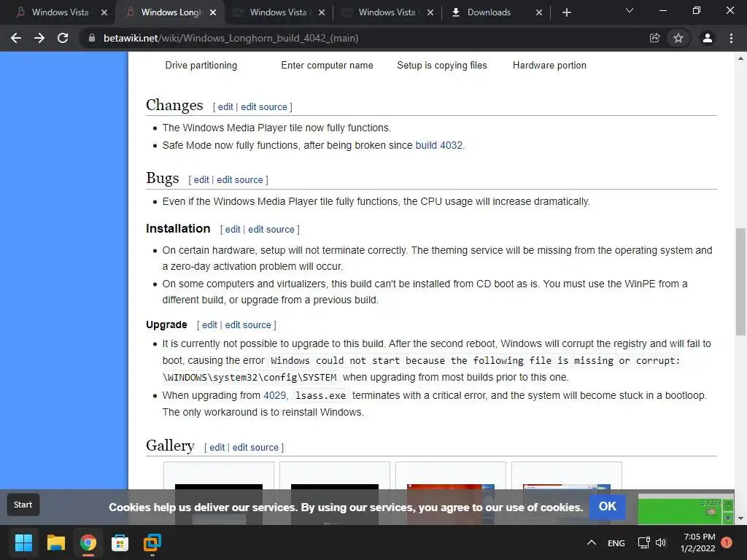Click the Chrome taskbar icon

pyautogui.click(x=88, y=542)
